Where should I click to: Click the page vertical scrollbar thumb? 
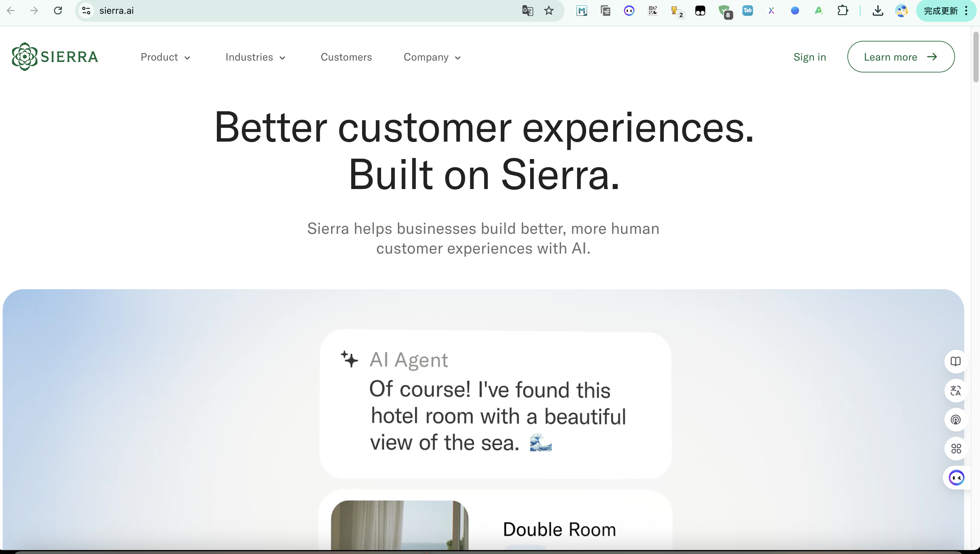976,57
